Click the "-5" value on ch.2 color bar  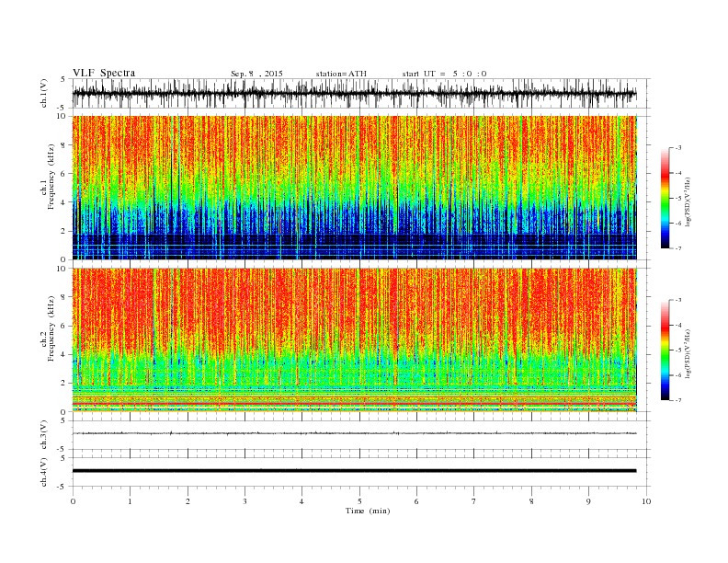(x=678, y=350)
